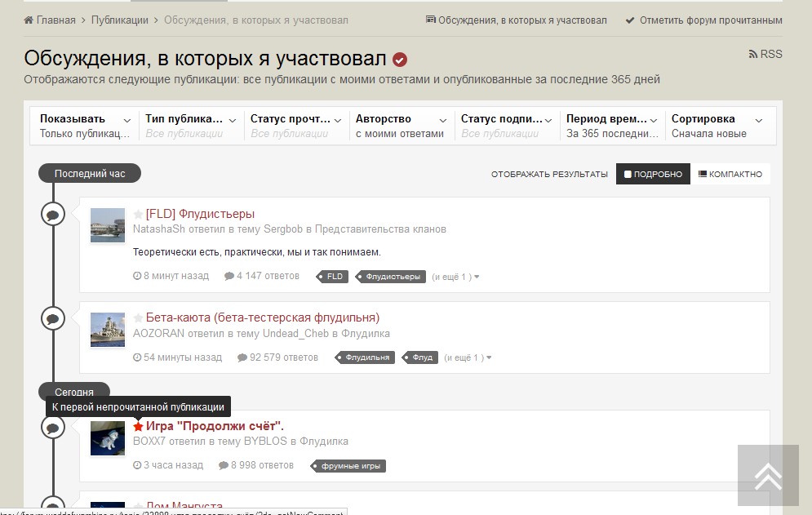Click the RSS feed icon
The width and height of the screenshot is (812, 515).
click(x=752, y=55)
